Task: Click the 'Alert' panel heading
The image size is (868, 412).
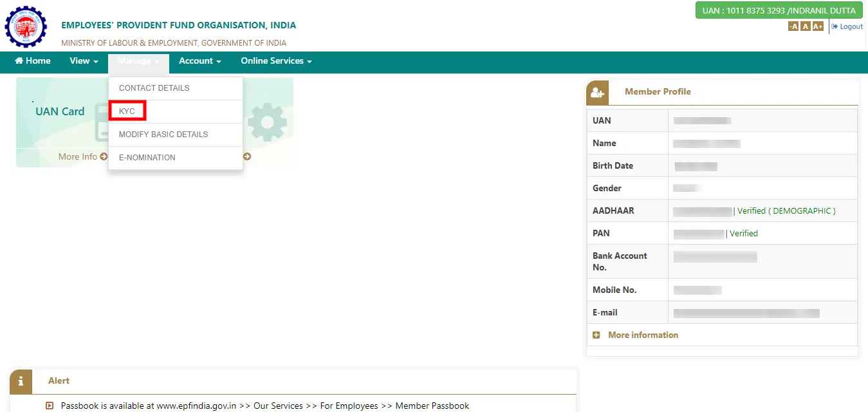Action: coord(59,380)
